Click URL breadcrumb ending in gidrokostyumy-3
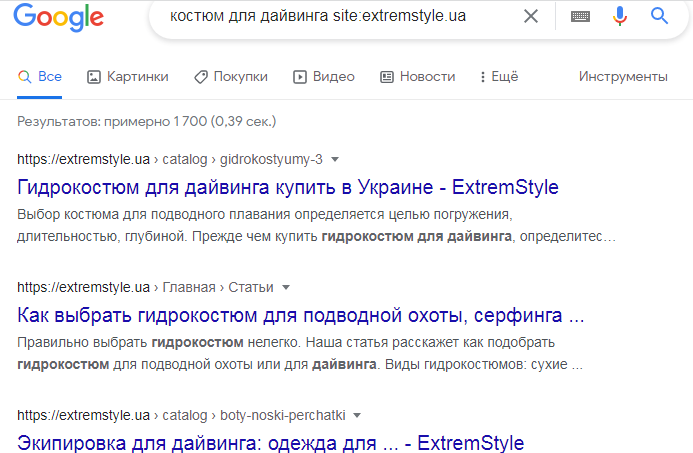This screenshot has width=693, height=453. (170, 160)
